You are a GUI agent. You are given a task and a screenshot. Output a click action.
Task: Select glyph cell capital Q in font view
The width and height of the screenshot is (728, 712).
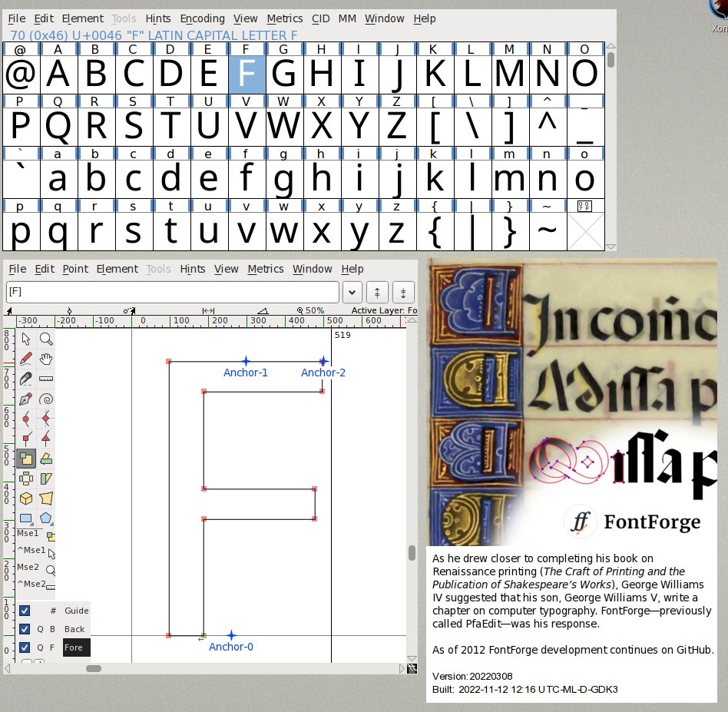[x=58, y=126]
